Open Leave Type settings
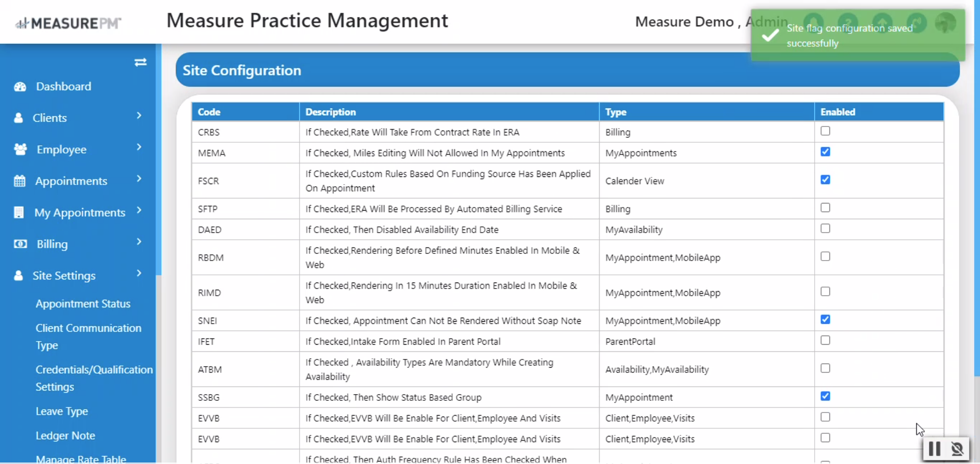This screenshot has width=980, height=464. coord(62,411)
